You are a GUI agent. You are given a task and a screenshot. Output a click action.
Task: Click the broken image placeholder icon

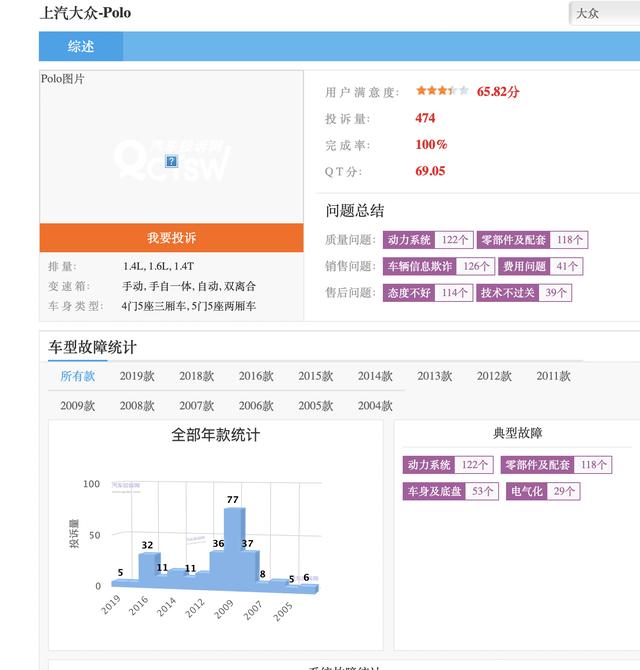click(x=171, y=161)
